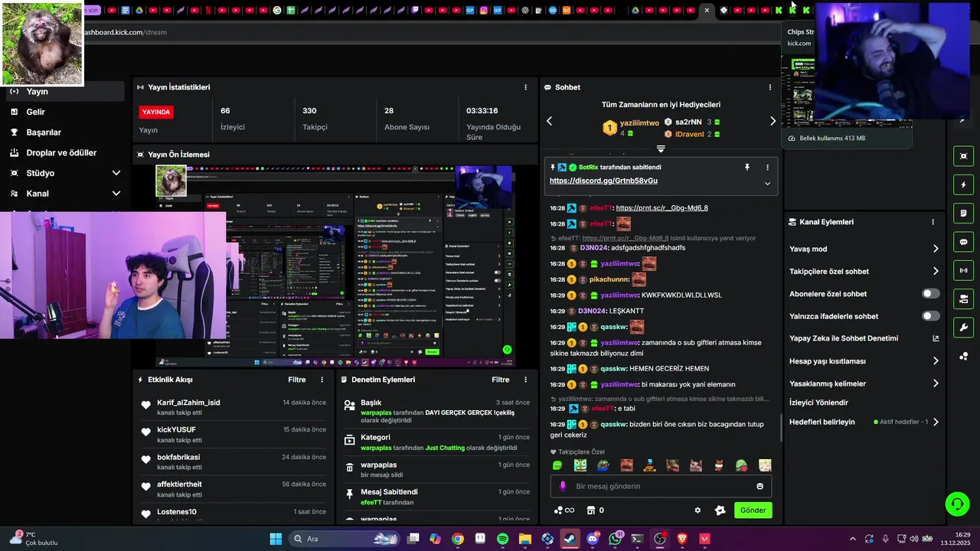Image resolution: width=980 pixels, height=551 pixels.
Task: Click the three-dots cluster sidebar icon
Action: pyautogui.click(x=963, y=356)
